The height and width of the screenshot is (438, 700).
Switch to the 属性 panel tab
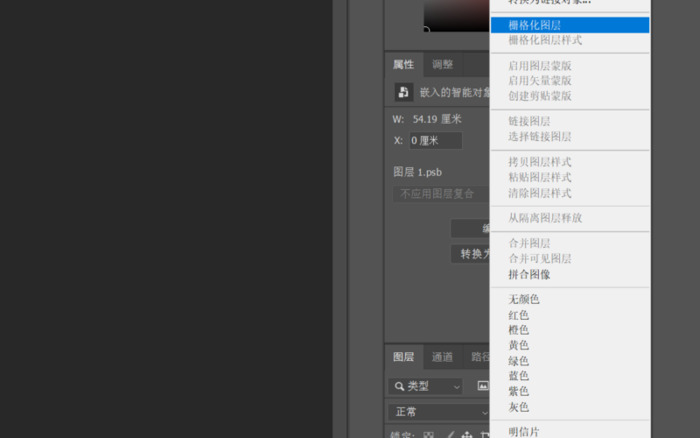(x=404, y=65)
